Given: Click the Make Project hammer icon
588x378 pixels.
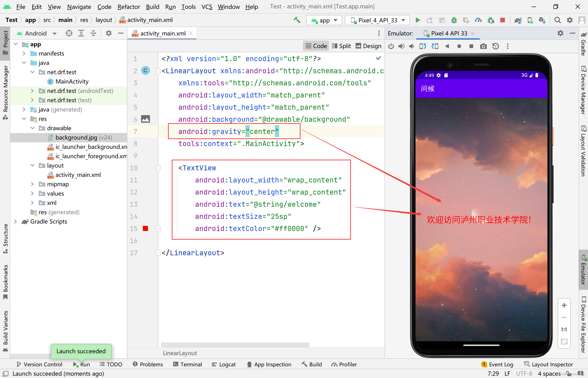Looking at the screenshot, I should coord(297,20).
